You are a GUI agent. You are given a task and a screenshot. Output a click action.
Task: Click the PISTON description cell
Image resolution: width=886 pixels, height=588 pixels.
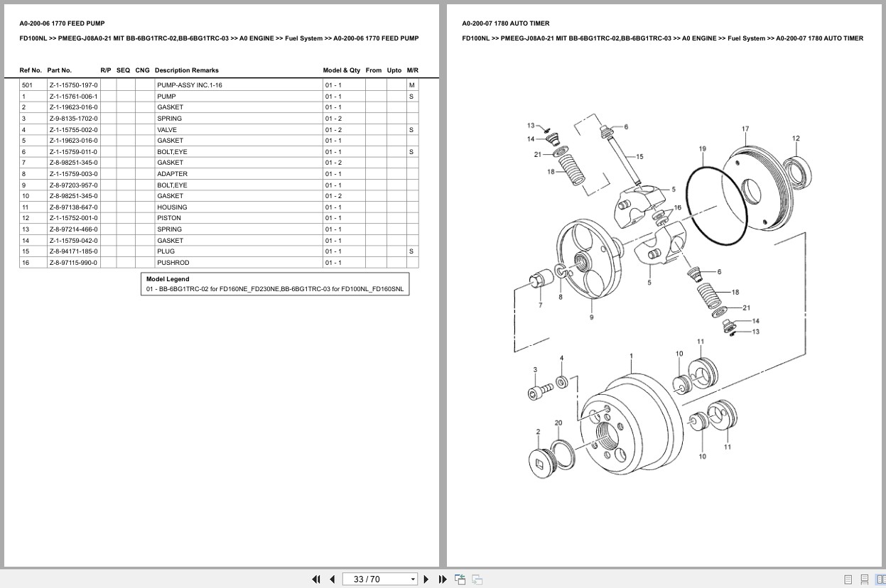pos(239,218)
